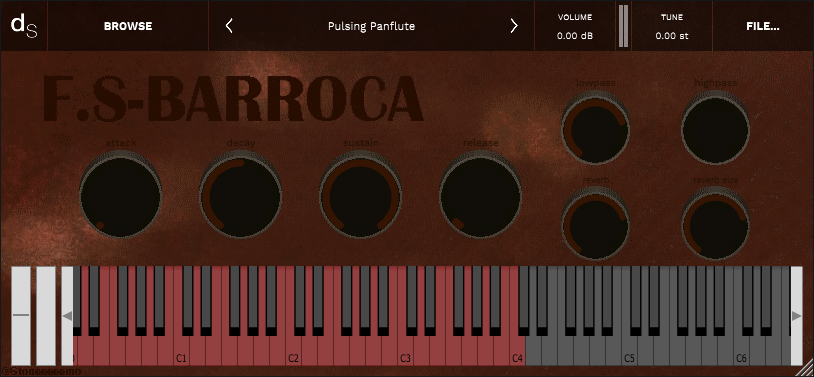This screenshot has width=814, height=377.
Task: Shift keyboard left with the arrow button
Action: click(67, 316)
